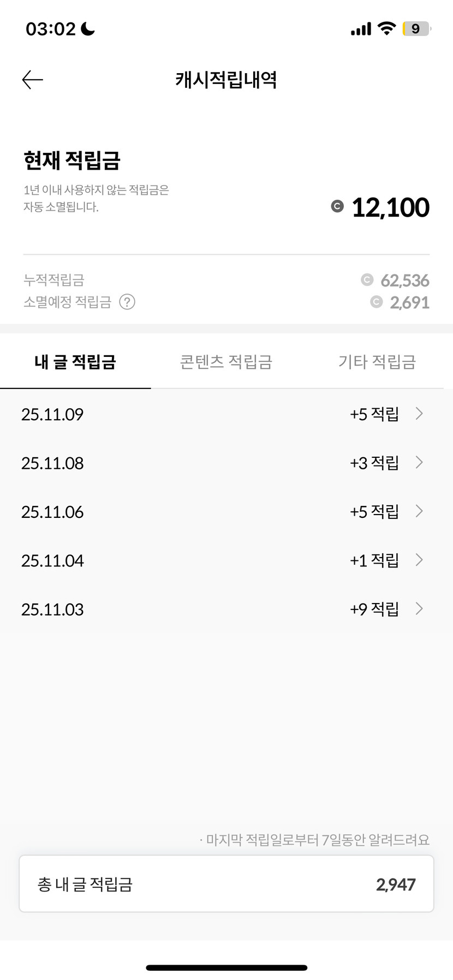Expand the 25.11.06 entry chevron

[x=419, y=511]
